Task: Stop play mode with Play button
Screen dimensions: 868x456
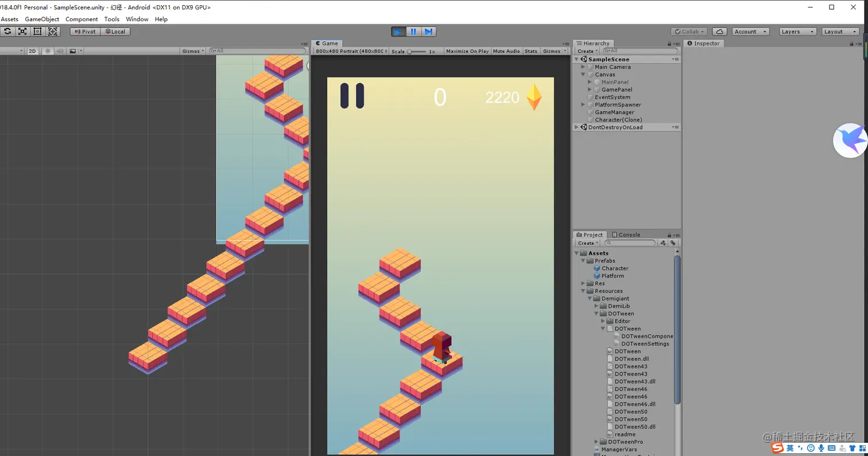Action: (x=398, y=32)
